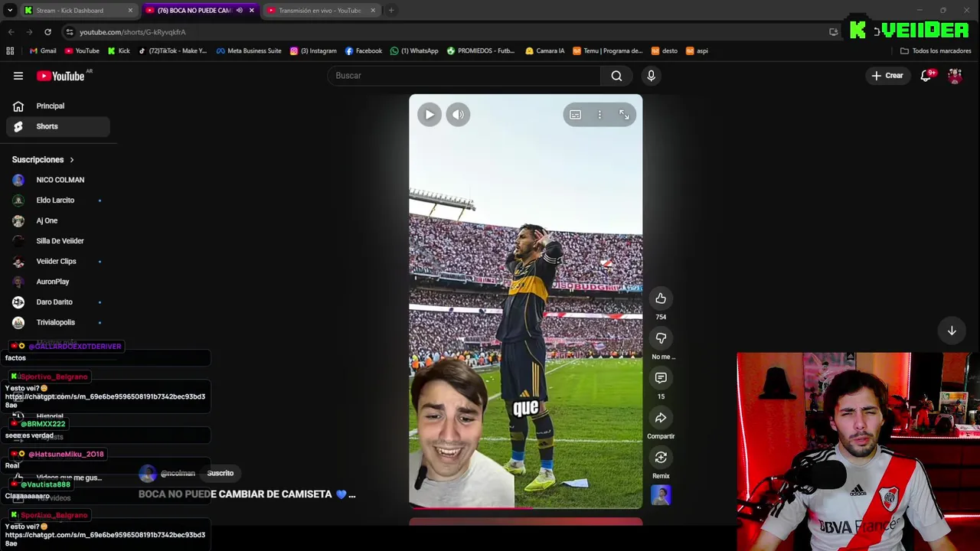Viewport: 980px width, 551px height.
Task: Open the Short's comments
Action: click(661, 378)
